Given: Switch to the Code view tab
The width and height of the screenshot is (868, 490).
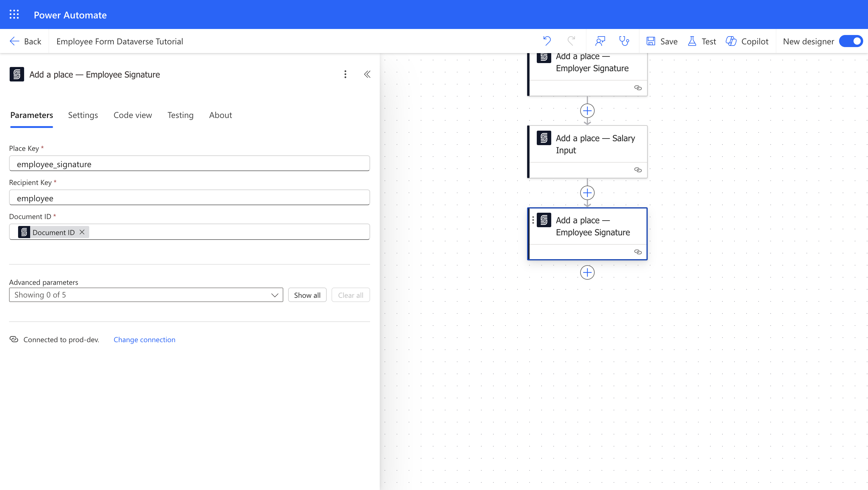Looking at the screenshot, I should click(132, 115).
